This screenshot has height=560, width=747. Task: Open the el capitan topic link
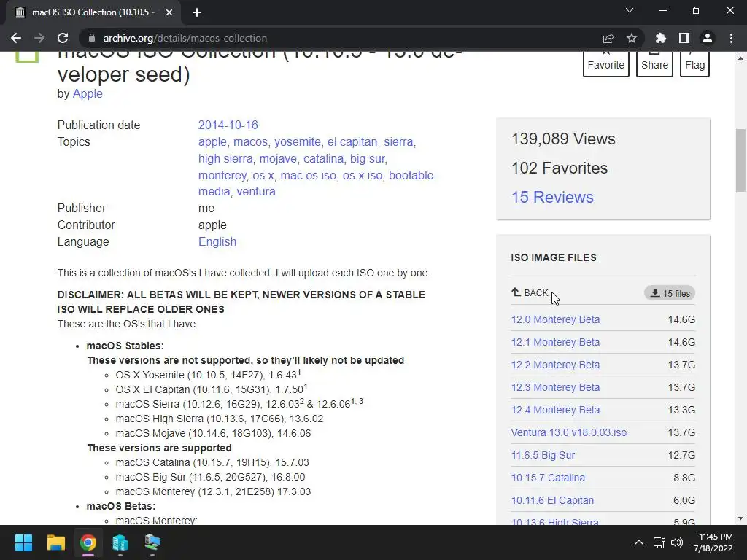(352, 142)
